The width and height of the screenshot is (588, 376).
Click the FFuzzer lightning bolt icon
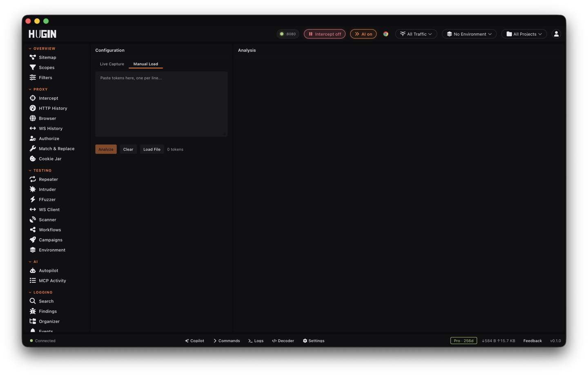point(33,199)
